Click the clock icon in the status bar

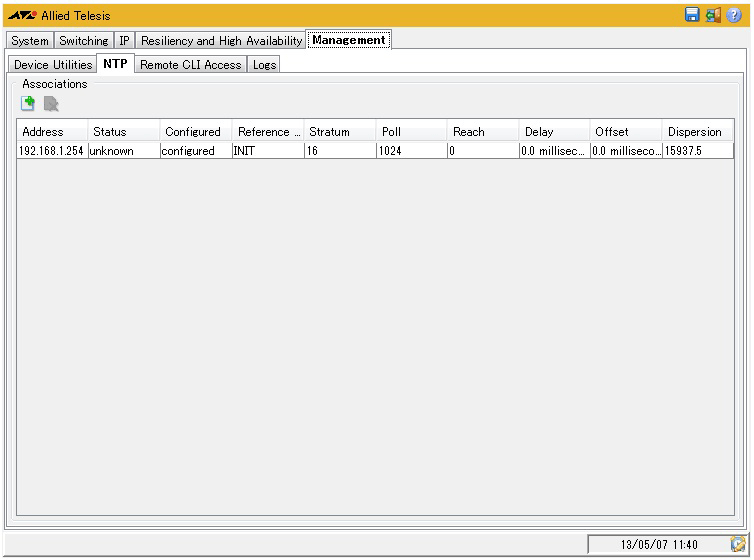(x=738, y=544)
